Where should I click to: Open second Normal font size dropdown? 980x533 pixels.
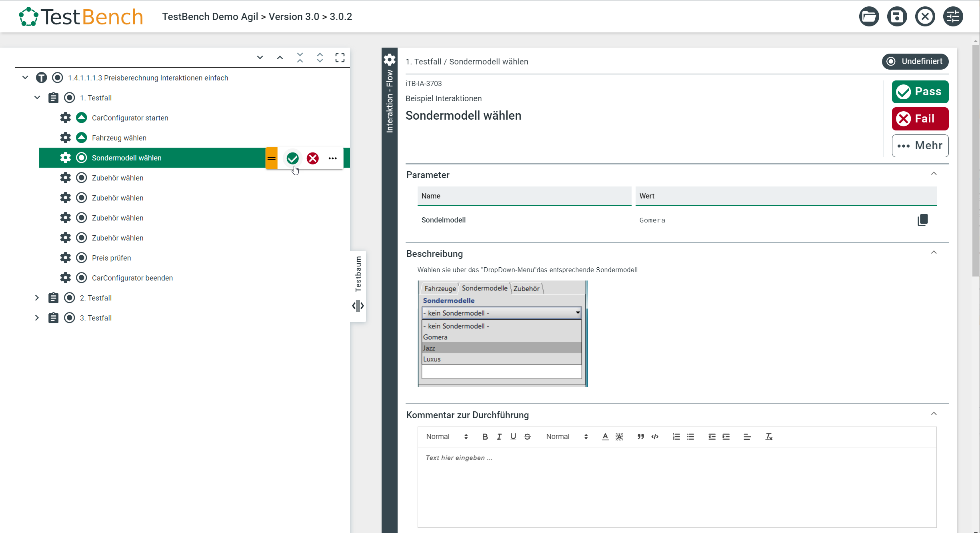pos(567,437)
